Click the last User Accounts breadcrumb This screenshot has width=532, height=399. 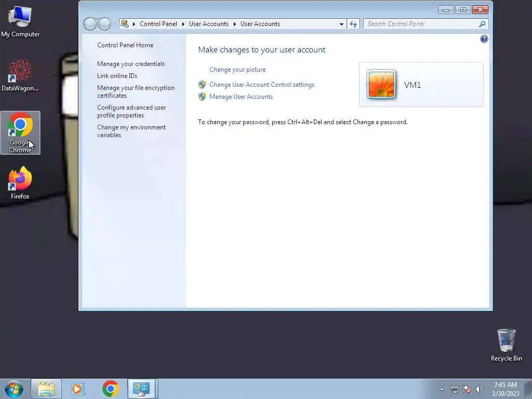point(260,24)
